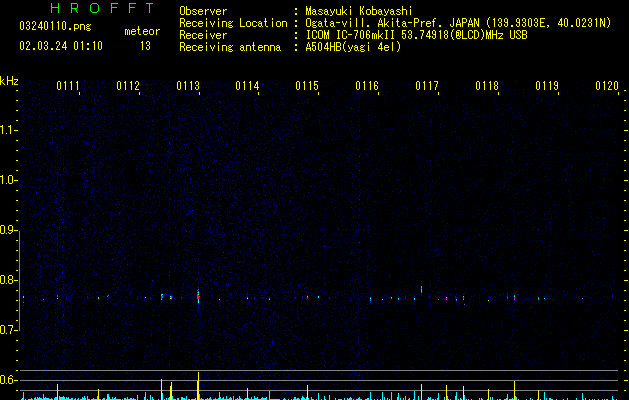629x400 pixels.
Task: Click time marker 0120
Action: coord(607,86)
